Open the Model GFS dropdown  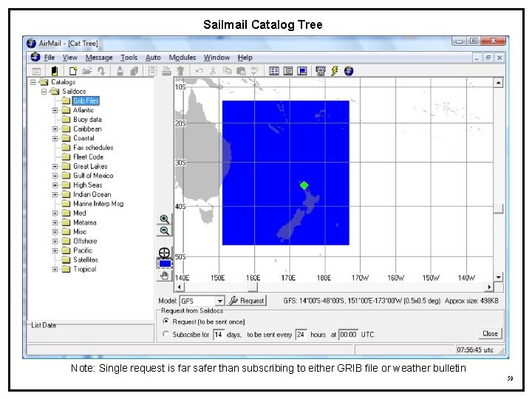220,301
